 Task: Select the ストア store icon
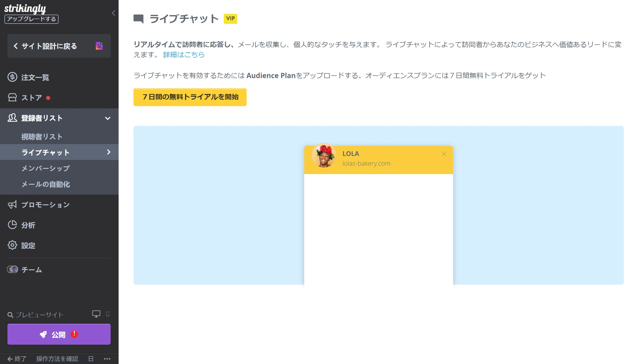tap(13, 97)
